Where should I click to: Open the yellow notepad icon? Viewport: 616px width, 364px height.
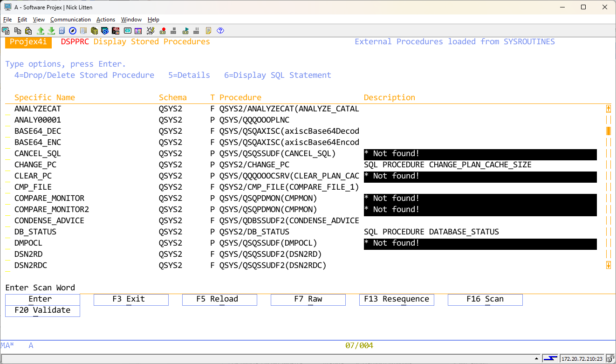(x=208, y=31)
